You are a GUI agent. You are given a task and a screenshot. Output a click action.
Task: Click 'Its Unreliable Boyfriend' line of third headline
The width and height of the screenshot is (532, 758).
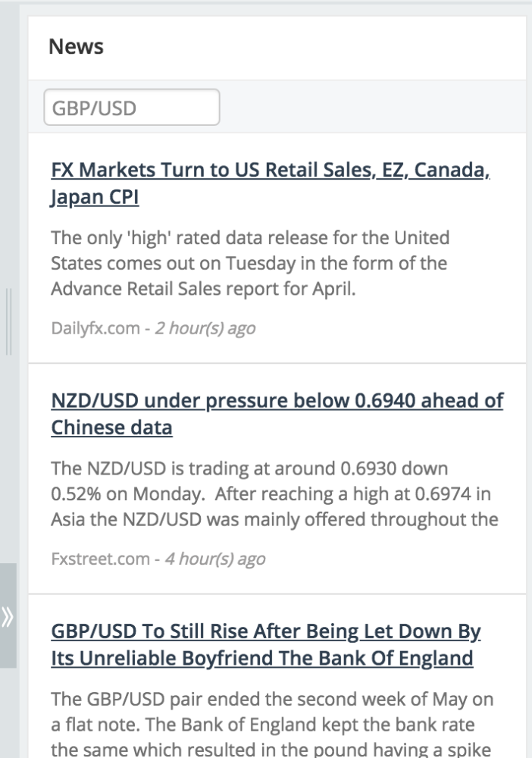(x=262, y=659)
